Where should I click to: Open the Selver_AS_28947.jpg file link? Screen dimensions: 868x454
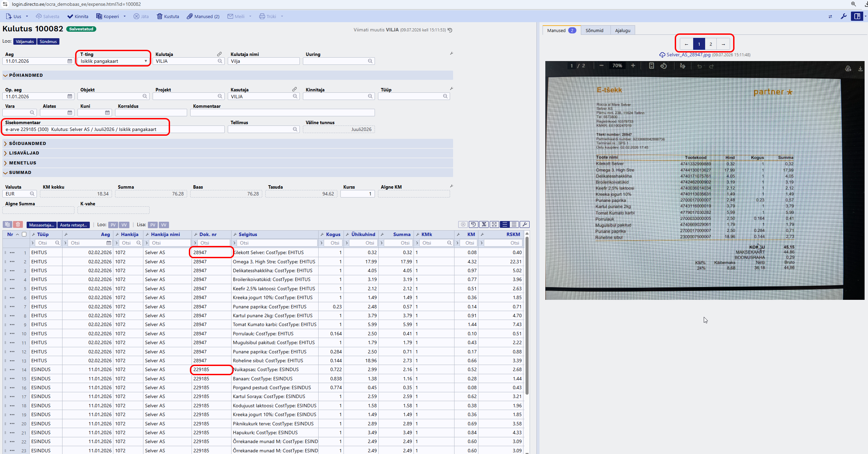click(x=688, y=55)
